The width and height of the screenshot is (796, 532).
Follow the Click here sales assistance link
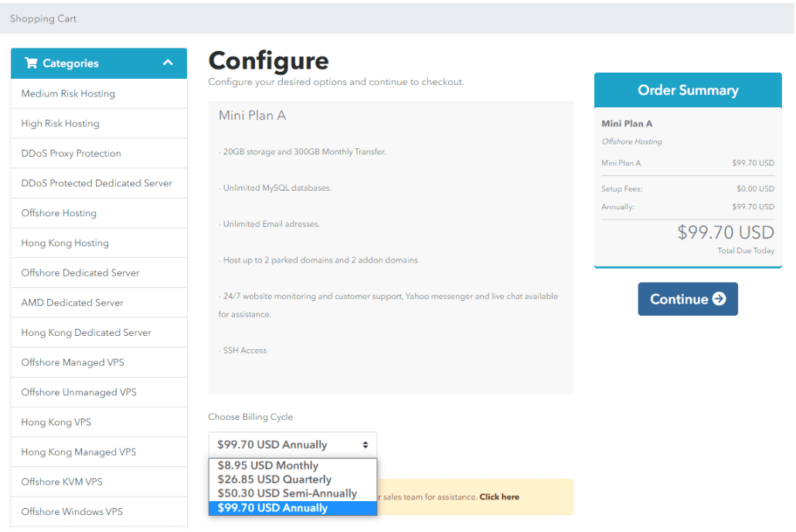(x=499, y=497)
